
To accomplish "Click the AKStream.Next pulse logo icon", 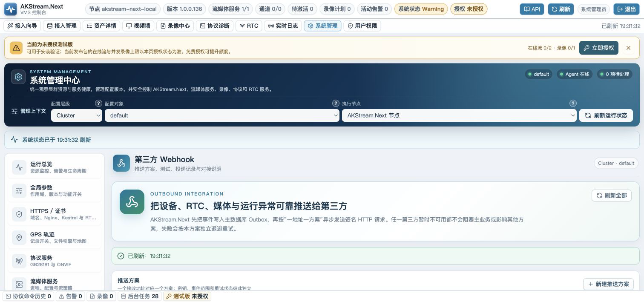I will (11, 9).
